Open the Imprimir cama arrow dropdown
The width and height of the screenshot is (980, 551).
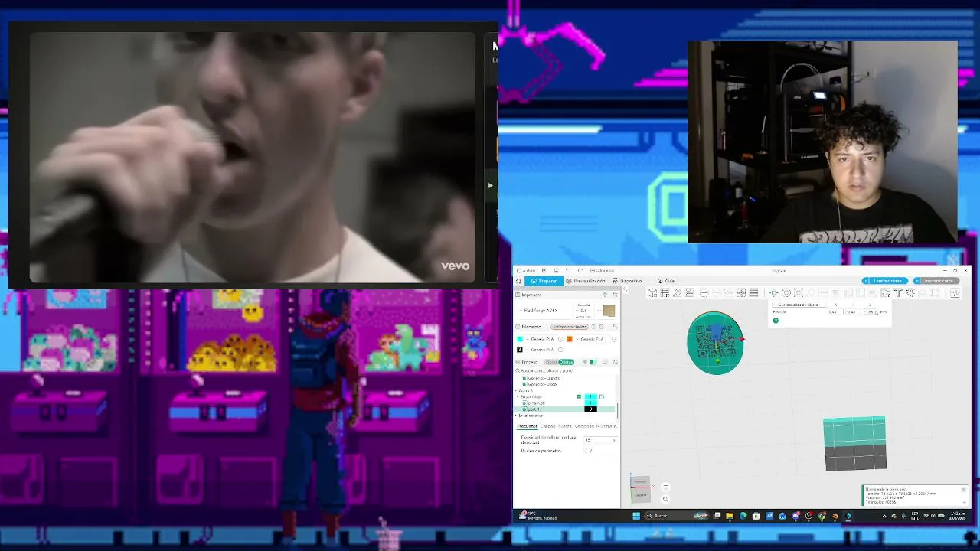916,281
